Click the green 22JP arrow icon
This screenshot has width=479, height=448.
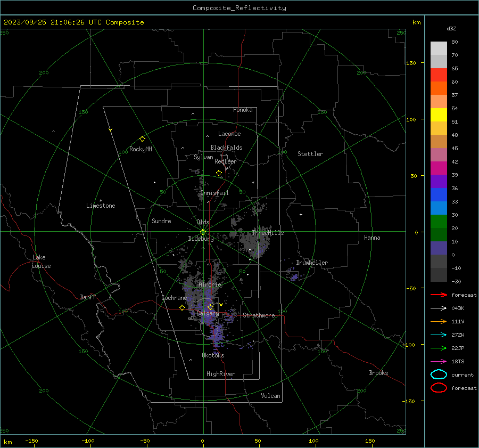(439, 348)
